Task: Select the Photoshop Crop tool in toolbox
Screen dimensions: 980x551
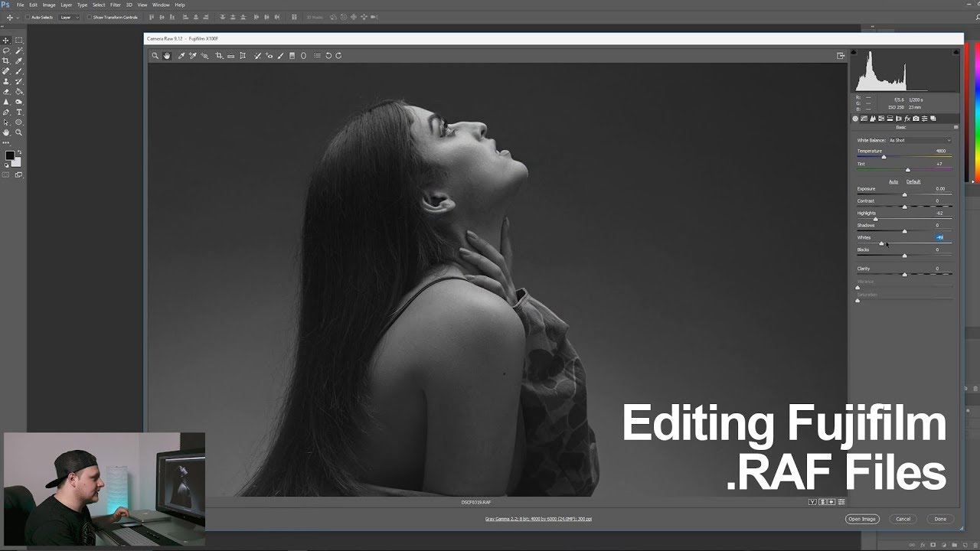Action: (x=6, y=60)
